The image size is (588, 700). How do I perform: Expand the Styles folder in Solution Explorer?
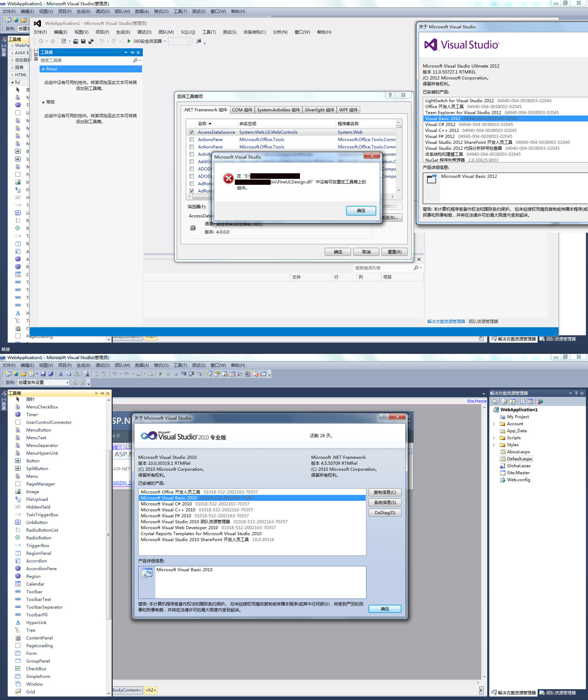coord(494,445)
